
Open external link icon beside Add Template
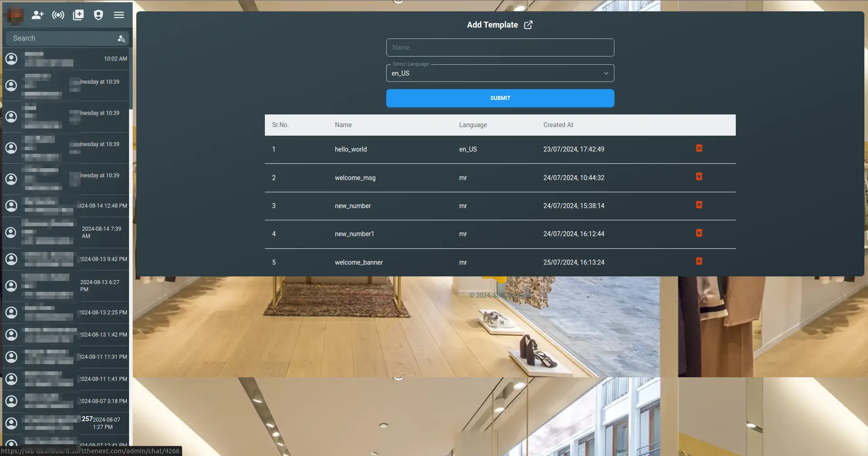[528, 25]
